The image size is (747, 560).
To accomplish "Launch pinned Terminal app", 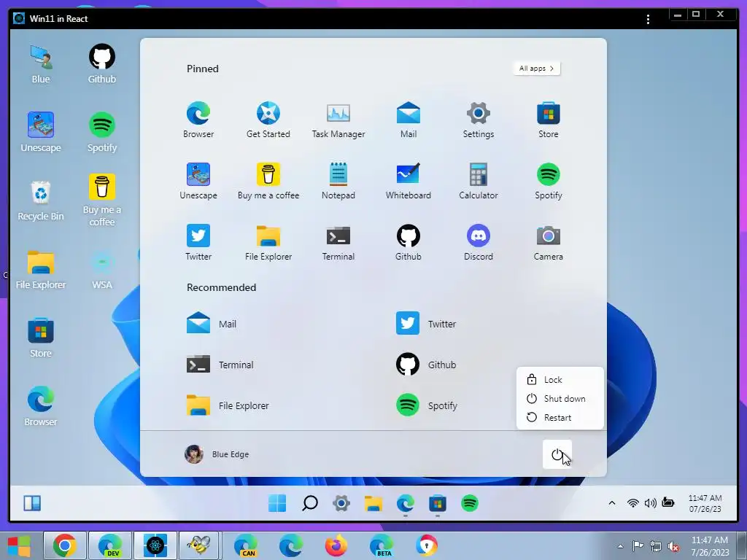I will click(x=338, y=242).
